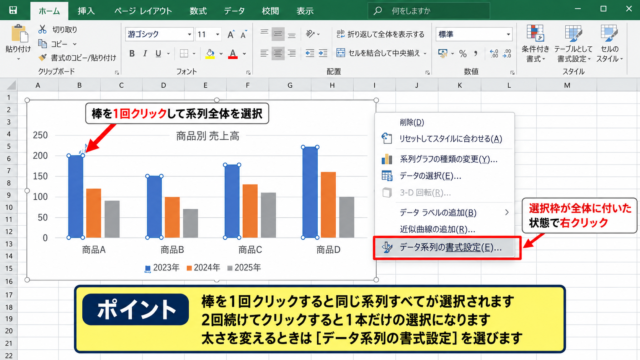Switch to the 数式 tab
The height and width of the screenshot is (360, 640).
pos(198,11)
